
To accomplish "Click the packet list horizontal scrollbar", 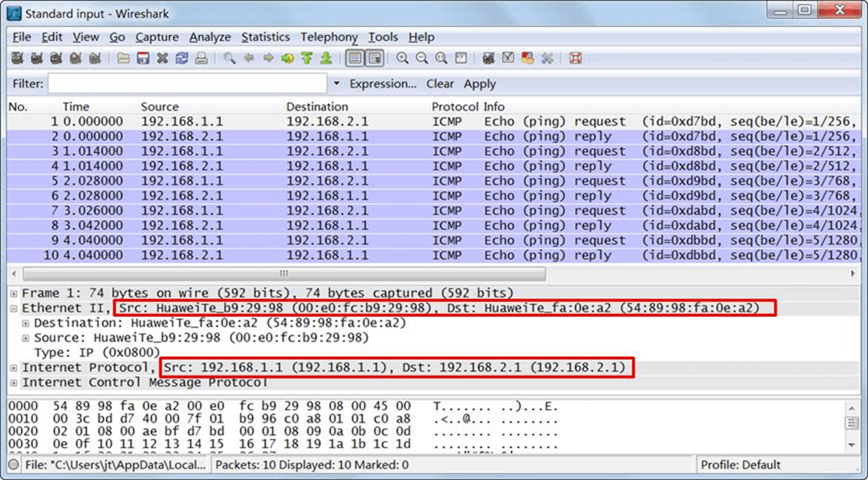I will coord(284,274).
